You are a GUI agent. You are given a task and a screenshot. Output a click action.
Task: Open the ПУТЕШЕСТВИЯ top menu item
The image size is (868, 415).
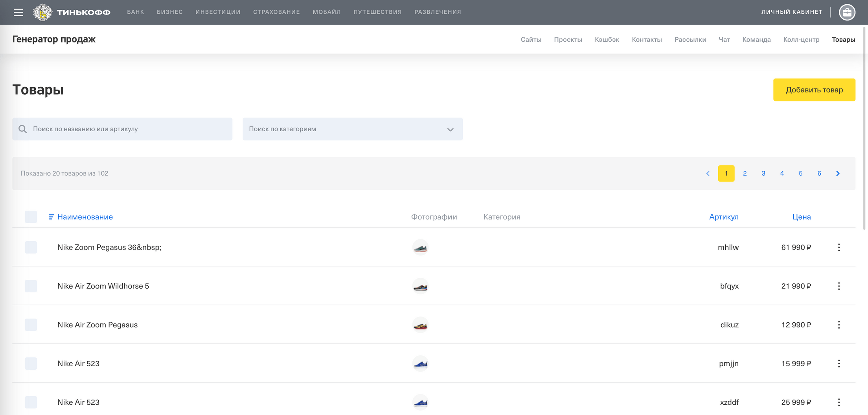pyautogui.click(x=377, y=12)
